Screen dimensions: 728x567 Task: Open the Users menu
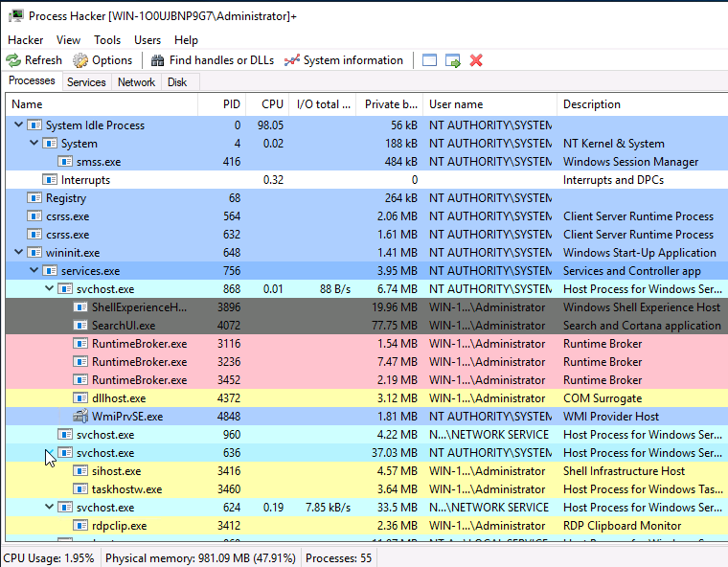pos(148,40)
